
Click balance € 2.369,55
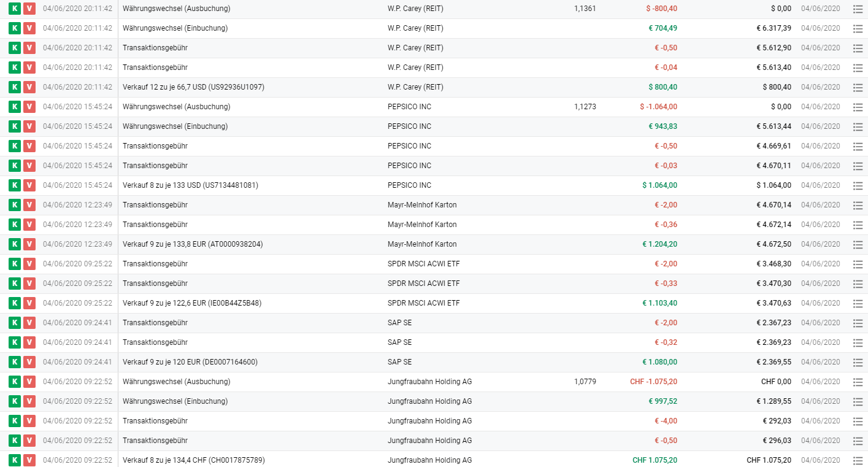coord(774,362)
